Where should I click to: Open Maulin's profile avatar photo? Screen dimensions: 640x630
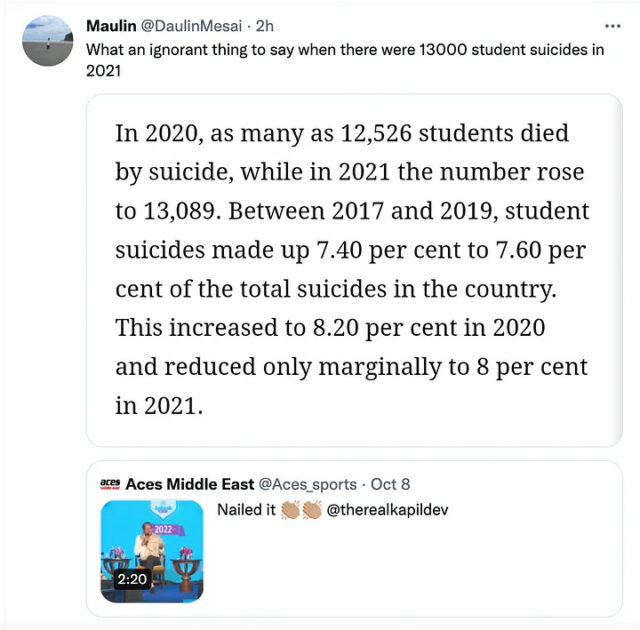[48, 41]
